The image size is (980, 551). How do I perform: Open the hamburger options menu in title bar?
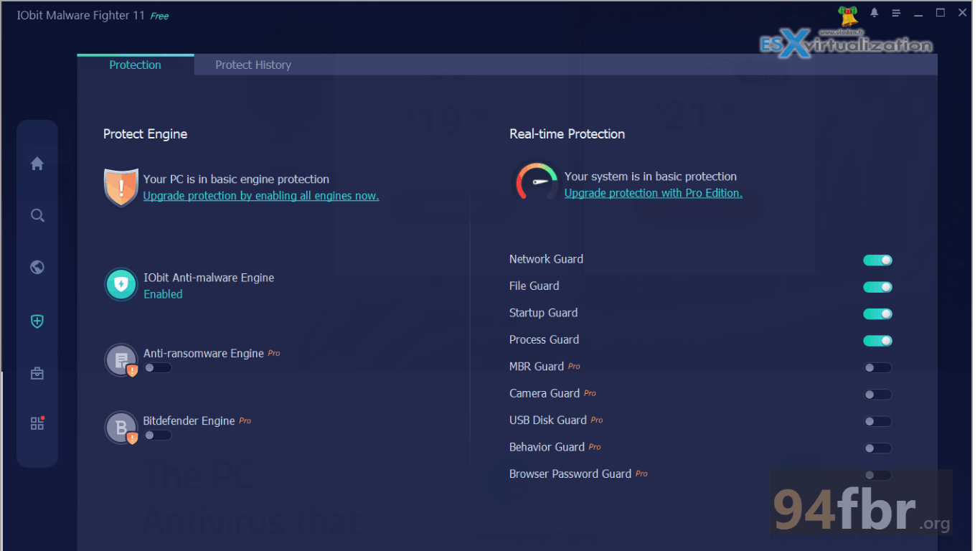(896, 13)
